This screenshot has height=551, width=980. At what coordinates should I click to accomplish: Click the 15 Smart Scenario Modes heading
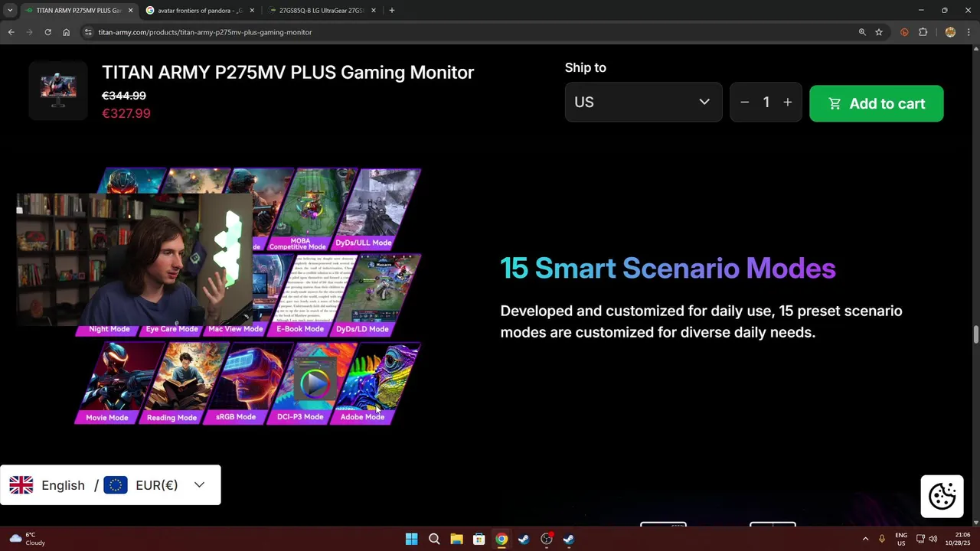click(x=668, y=269)
